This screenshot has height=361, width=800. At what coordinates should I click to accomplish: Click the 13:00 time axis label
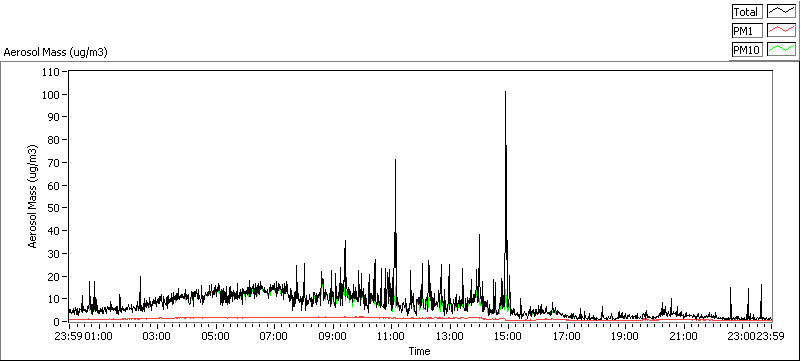(x=449, y=336)
